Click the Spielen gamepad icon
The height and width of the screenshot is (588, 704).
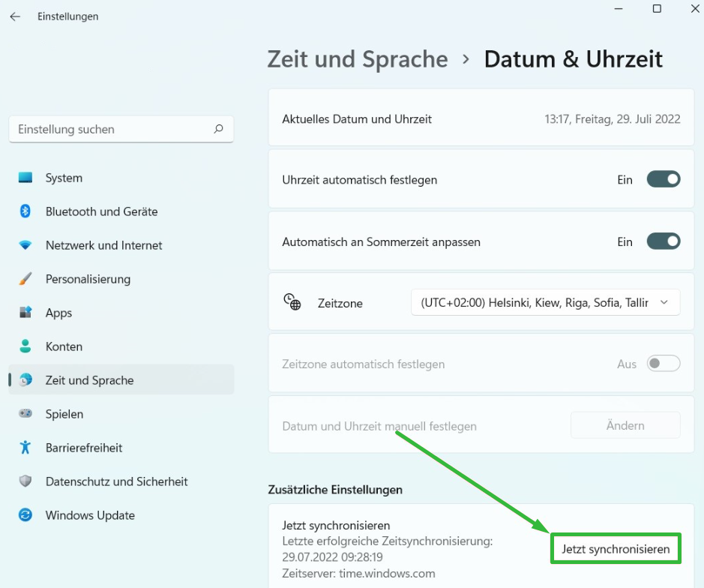click(25, 413)
